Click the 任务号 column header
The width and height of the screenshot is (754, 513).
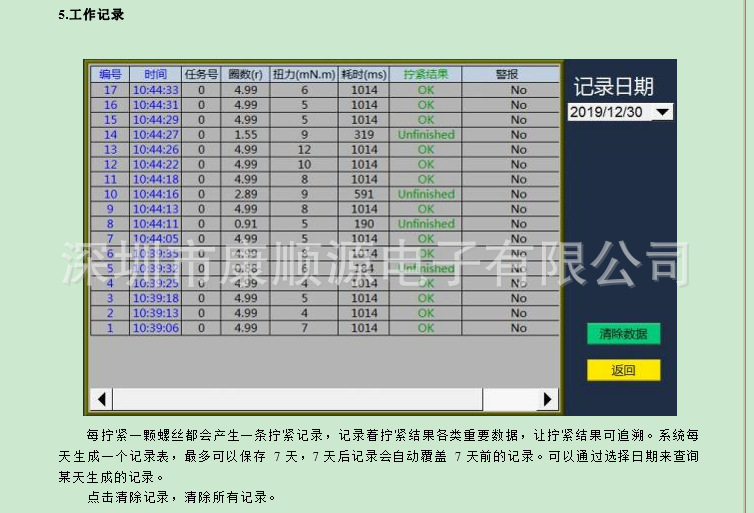point(201,74)
